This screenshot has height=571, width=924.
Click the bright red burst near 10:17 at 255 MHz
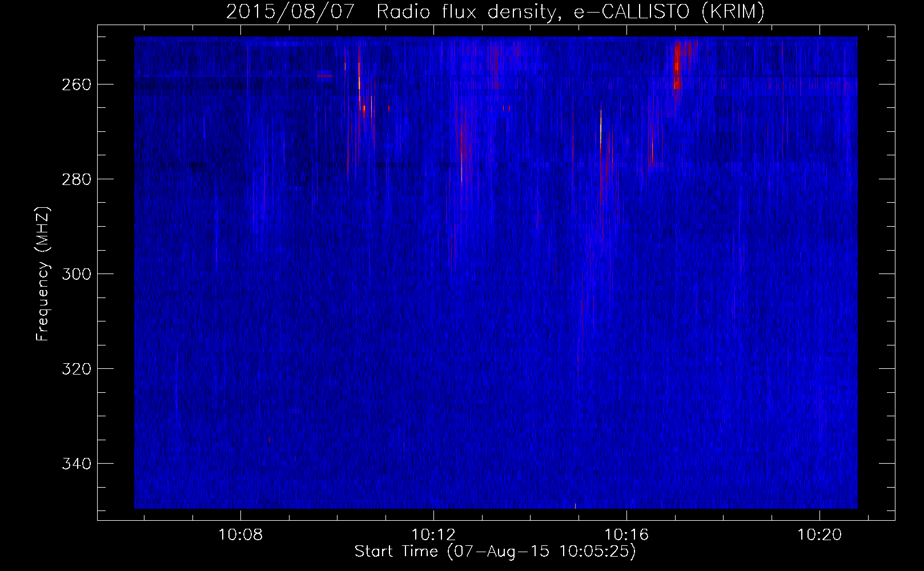click(677, 66)
